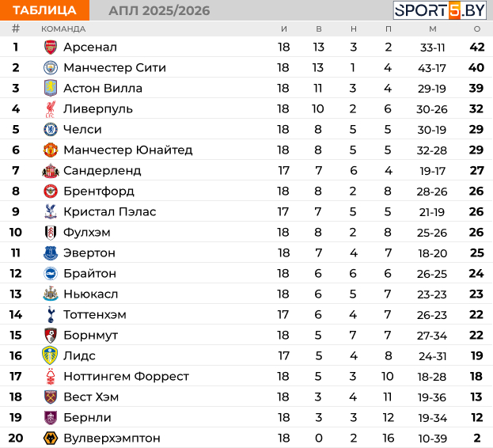Select the Newcastle crest icon

[x=51, y=294]
